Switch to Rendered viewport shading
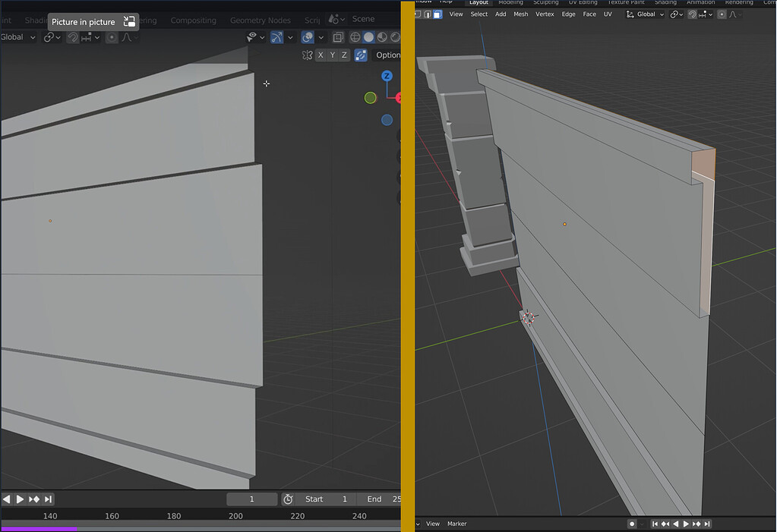 point(394,36)
